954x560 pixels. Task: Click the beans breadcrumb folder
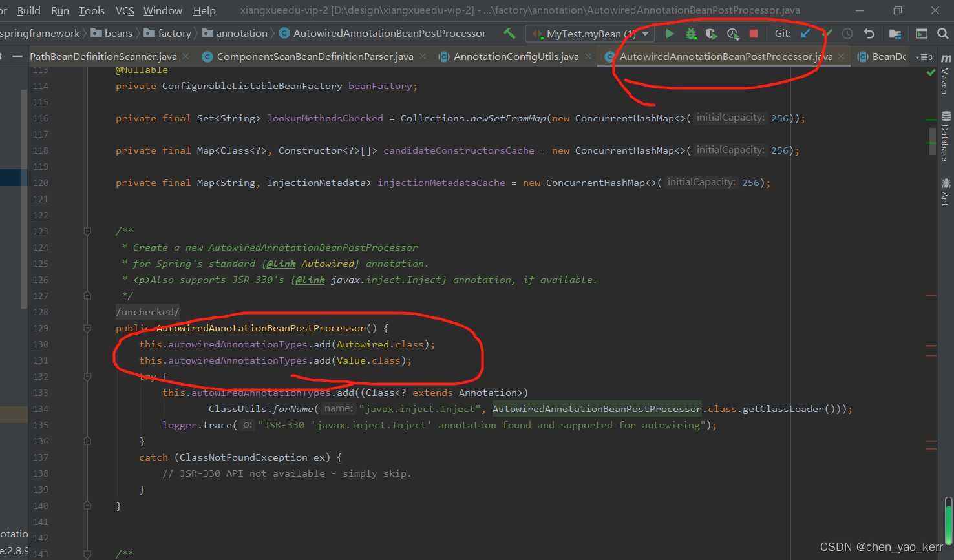[x=112, y=34]
